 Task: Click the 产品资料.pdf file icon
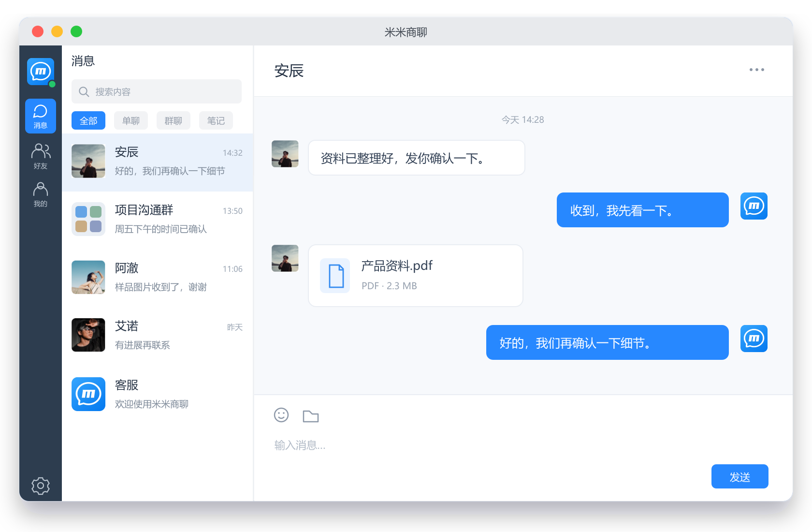(335, 276)
